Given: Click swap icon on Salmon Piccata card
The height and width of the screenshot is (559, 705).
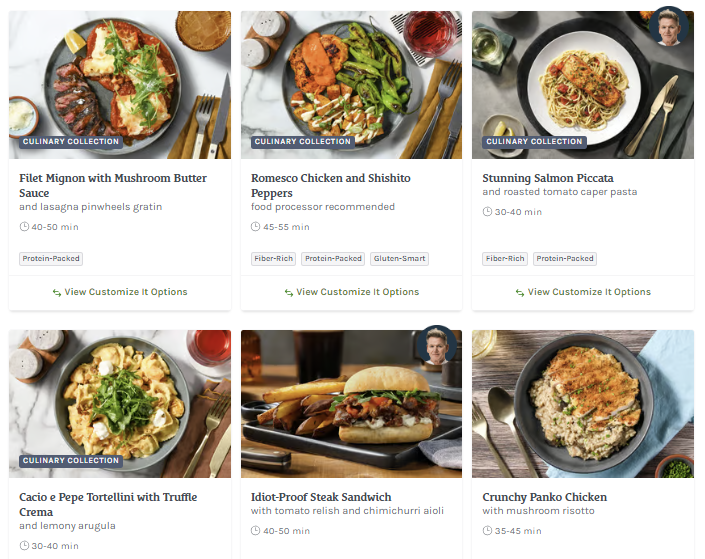Looking at the screenshot, I should (520, 293).
